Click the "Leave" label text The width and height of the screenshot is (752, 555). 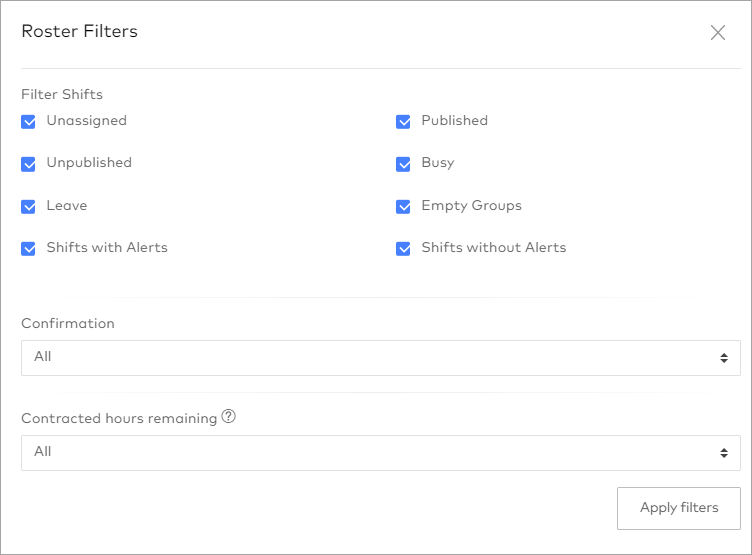click(x=67, y=206)
